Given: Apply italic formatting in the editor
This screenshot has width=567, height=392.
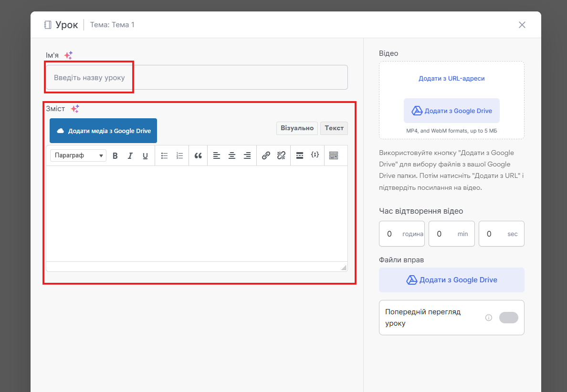Looking at the screenshot, I should (x=130, y=155).
